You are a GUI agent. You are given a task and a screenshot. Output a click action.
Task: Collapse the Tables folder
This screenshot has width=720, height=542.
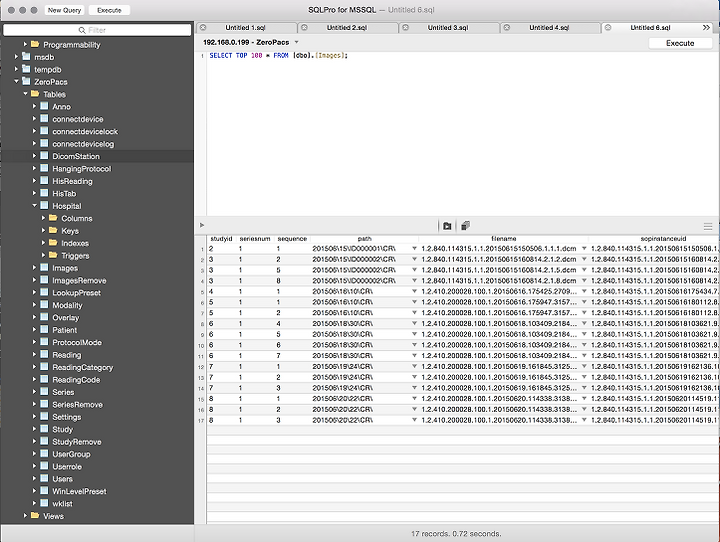click(25, 94)
